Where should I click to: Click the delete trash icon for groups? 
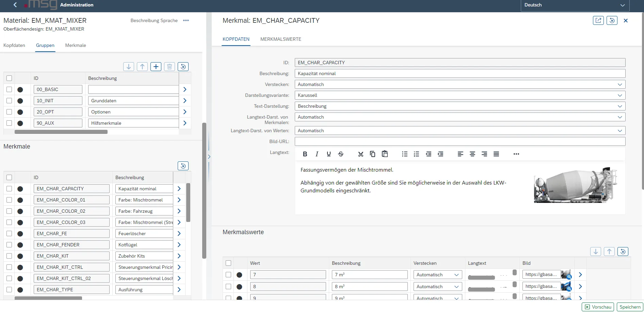170,67
